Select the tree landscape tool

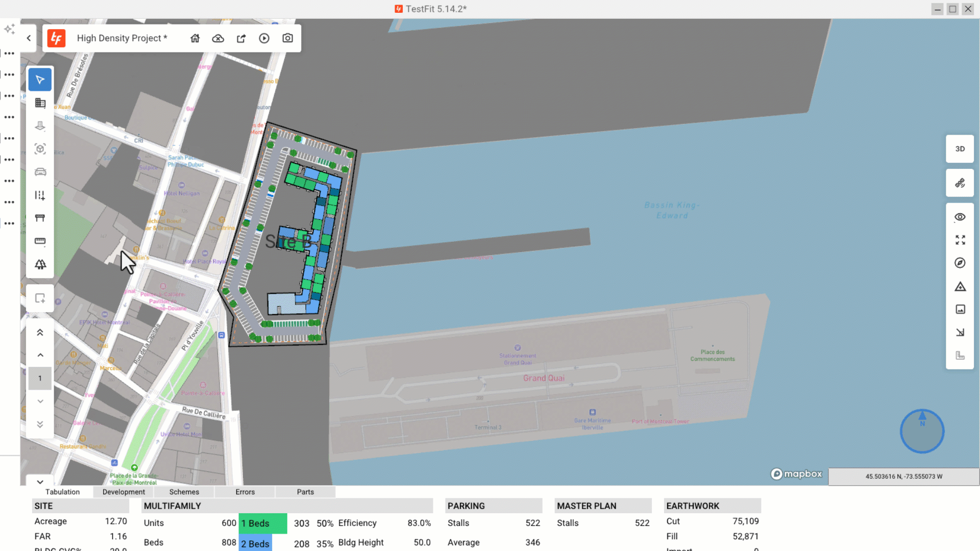[x=40, y=264]
